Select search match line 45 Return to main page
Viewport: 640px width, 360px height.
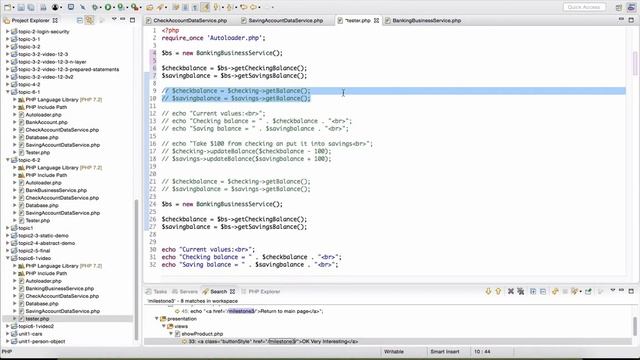tap(252, 311)
